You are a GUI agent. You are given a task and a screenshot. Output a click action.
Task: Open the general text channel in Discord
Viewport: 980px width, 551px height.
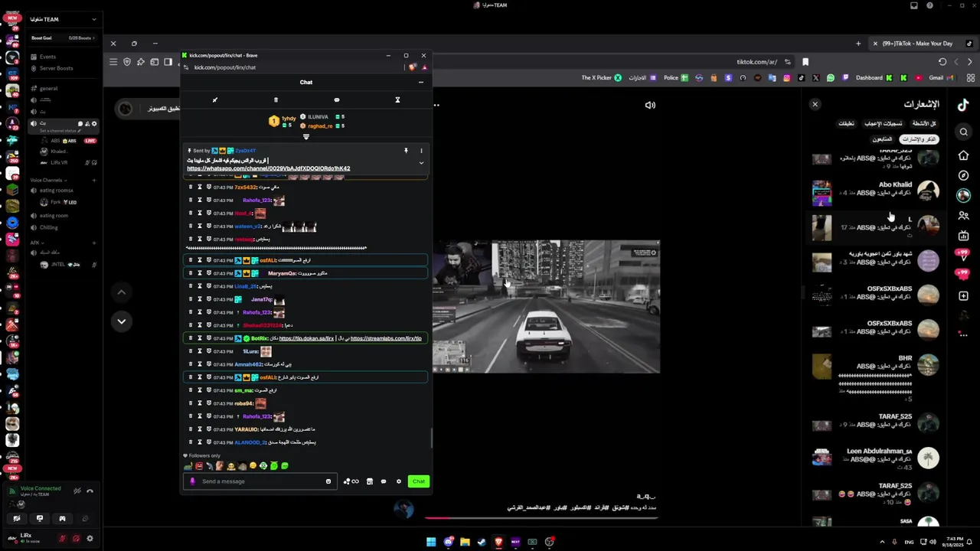pyautogui.click(x=49, y=89)
